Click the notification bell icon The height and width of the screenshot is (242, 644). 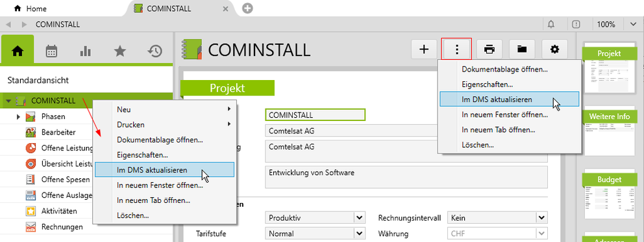[551, 24]
